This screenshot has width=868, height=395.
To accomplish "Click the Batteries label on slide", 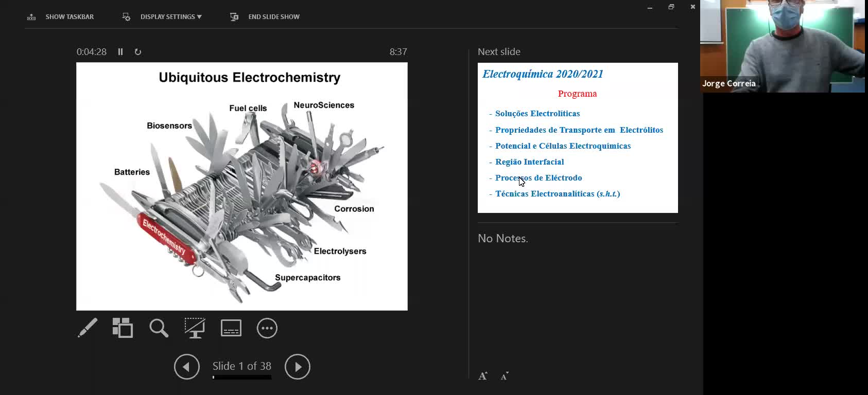I will click(x=132, y=172).
